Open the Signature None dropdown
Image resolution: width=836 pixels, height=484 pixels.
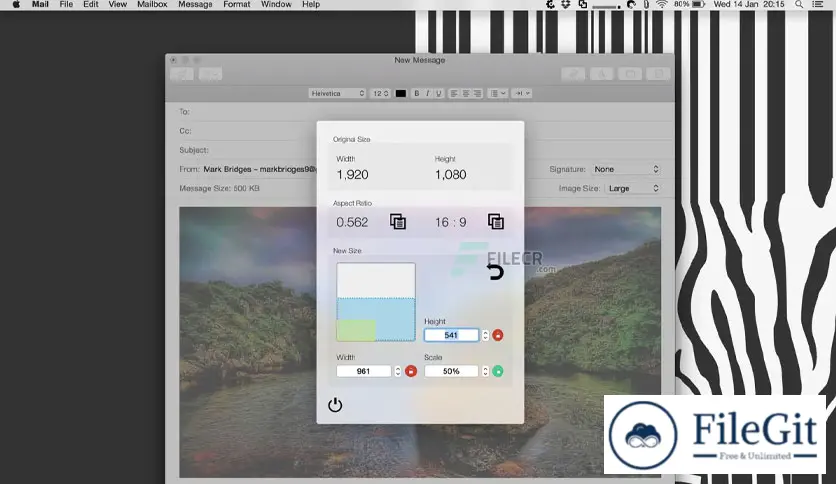(627, 169)
